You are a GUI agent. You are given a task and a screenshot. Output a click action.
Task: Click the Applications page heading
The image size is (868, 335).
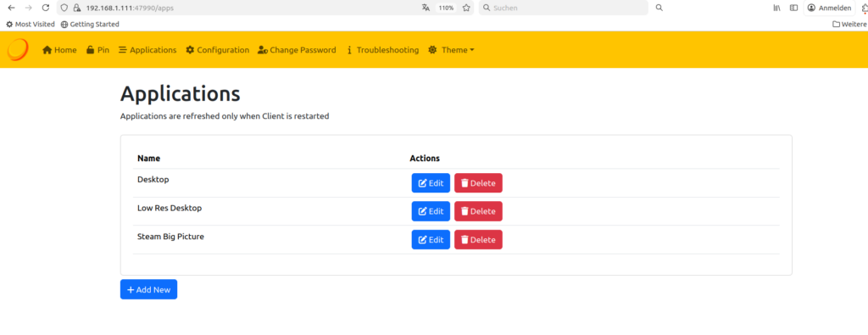[181, 94]
